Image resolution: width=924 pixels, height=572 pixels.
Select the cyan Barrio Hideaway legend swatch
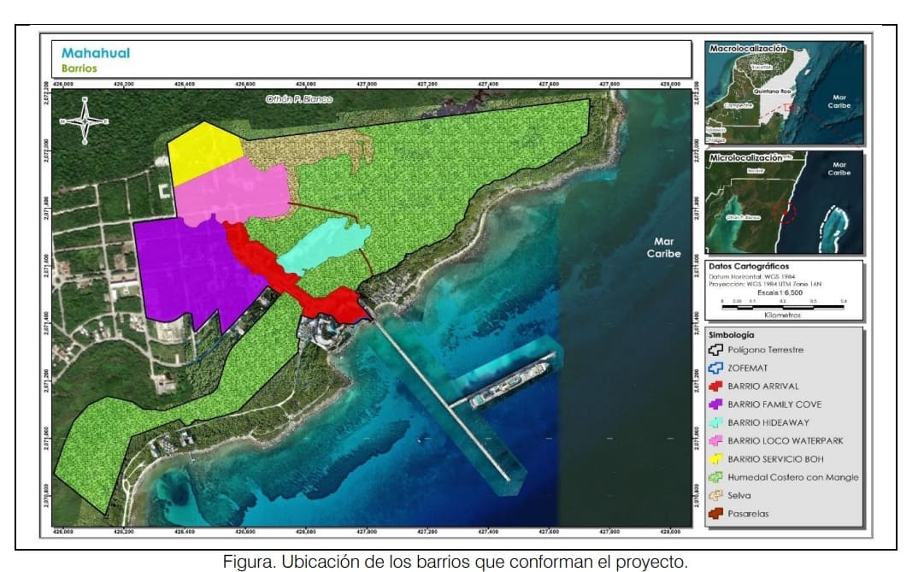tap(715, 422)
